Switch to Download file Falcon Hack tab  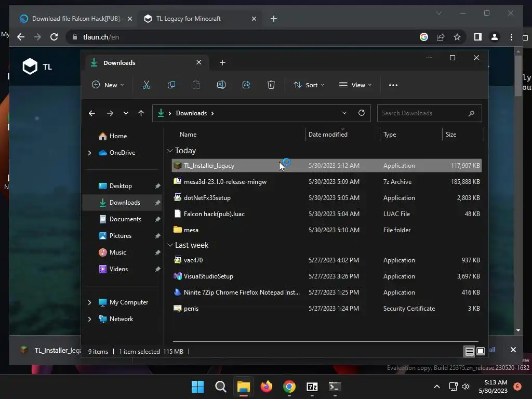76,19
